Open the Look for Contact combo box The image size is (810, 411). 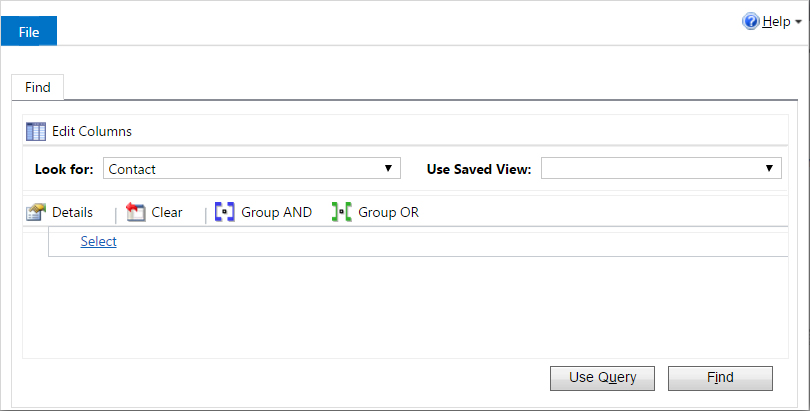click(252, 168)
